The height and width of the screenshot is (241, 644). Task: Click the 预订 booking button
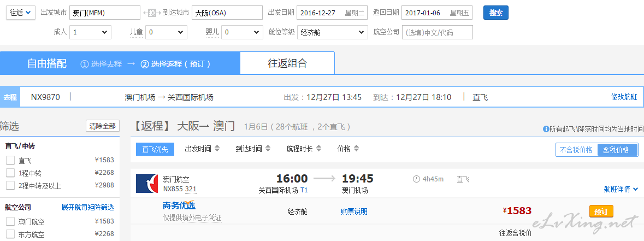point(601,211)
